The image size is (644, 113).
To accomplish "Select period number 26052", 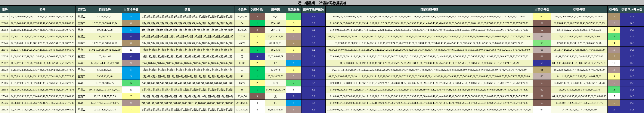I will click(5, 36).
